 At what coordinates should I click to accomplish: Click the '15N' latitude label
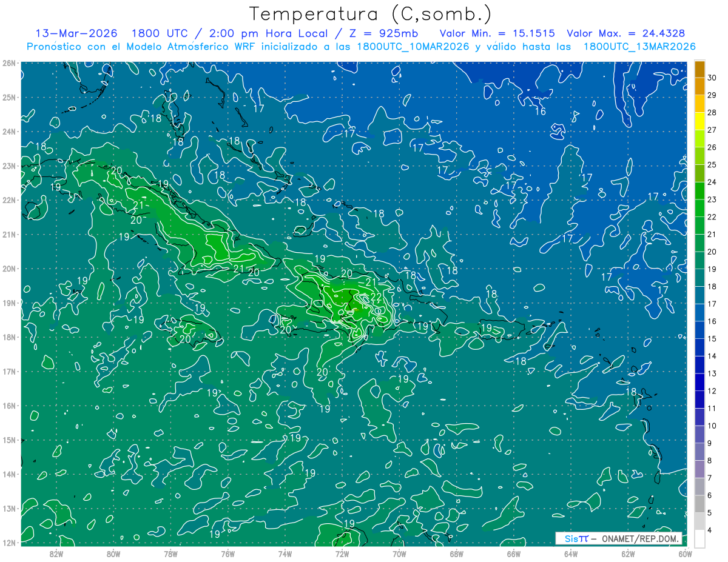click(x=8, y=440)
